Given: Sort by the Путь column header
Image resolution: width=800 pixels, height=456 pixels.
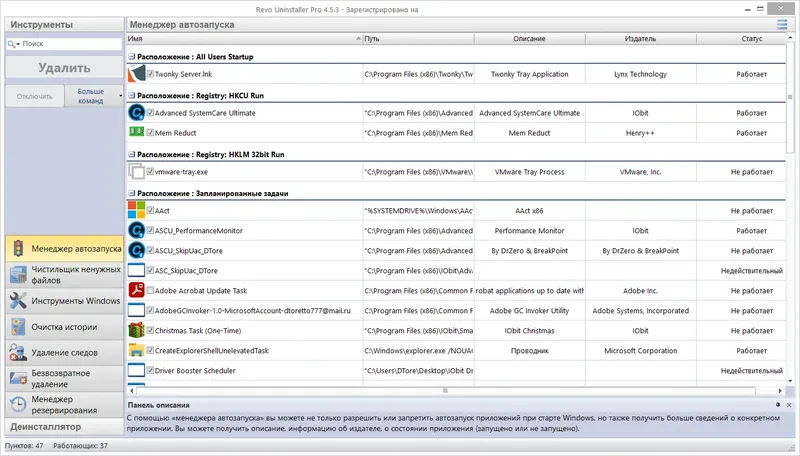Looking at the screenshot, I should point(418,39).
